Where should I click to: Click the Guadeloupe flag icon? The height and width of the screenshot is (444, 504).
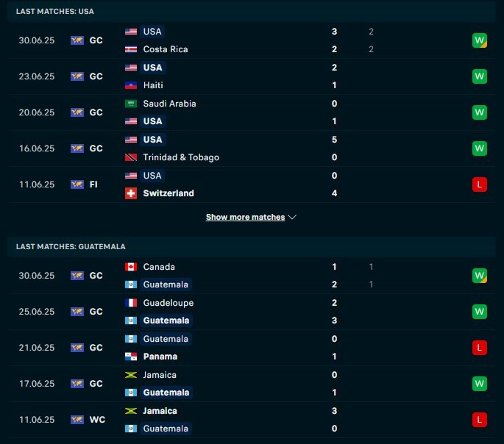tap(131, 303)
